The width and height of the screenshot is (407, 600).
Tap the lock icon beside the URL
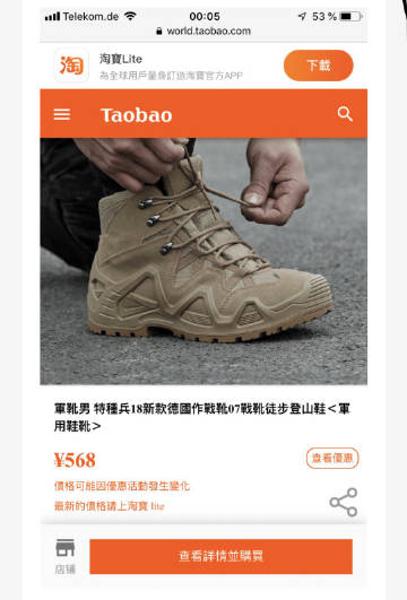pos(159,31)
